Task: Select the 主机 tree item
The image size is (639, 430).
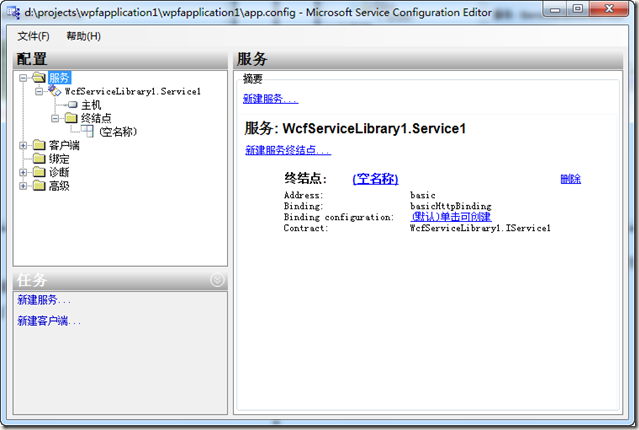Action: (90, 105)
